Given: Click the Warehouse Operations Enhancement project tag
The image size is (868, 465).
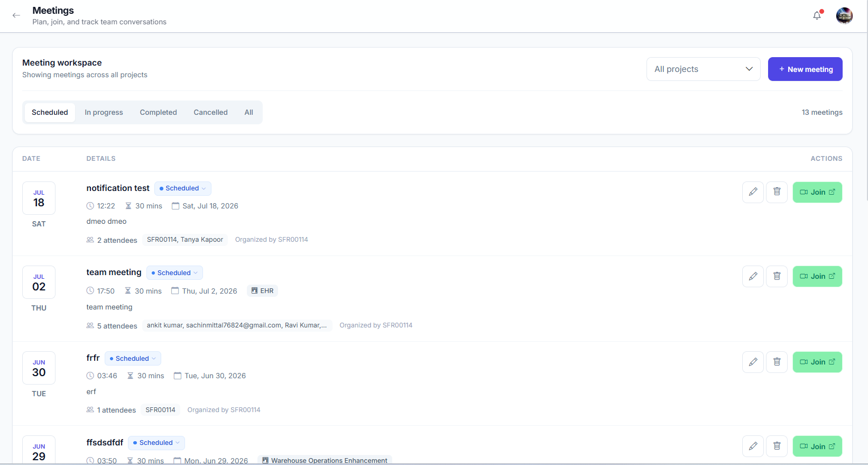Looking at the screenshot, I should point(325,460).
